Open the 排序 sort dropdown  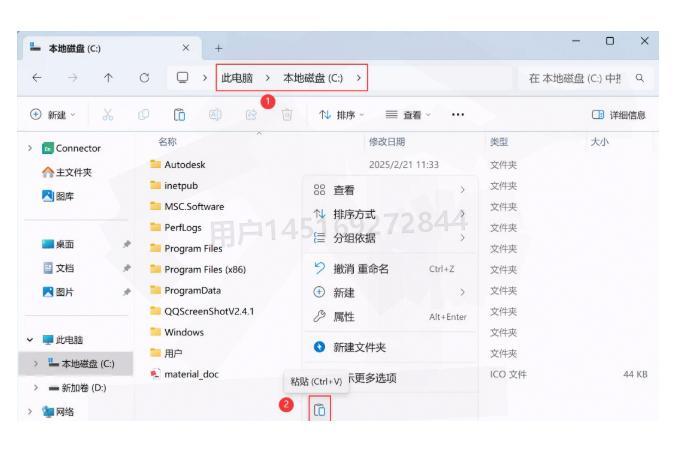tap(341, 115)
